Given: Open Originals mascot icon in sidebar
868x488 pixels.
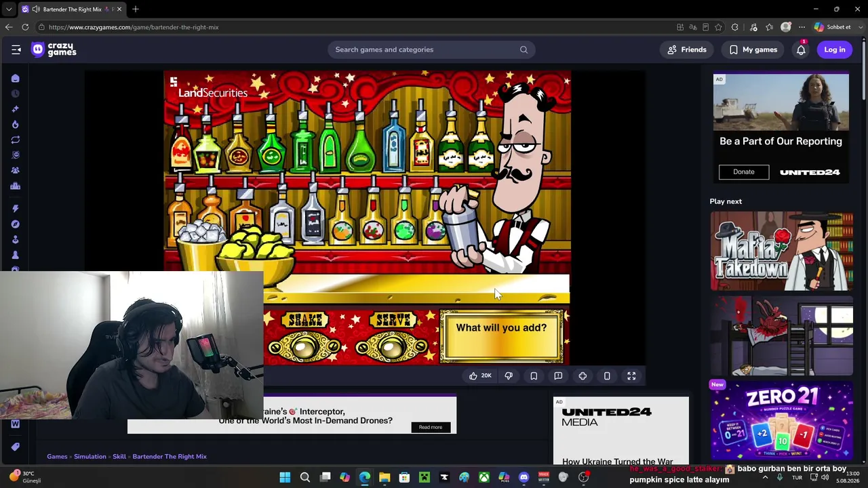Looking at the screenshot, I should coord(15,155).
